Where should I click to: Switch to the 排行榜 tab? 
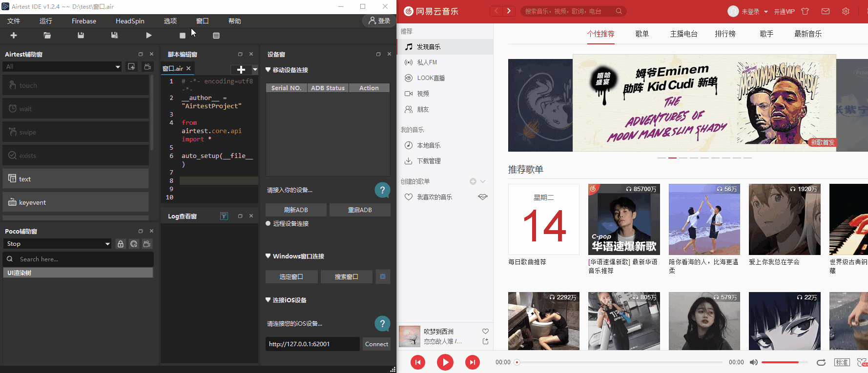click(x=725, y=34)
